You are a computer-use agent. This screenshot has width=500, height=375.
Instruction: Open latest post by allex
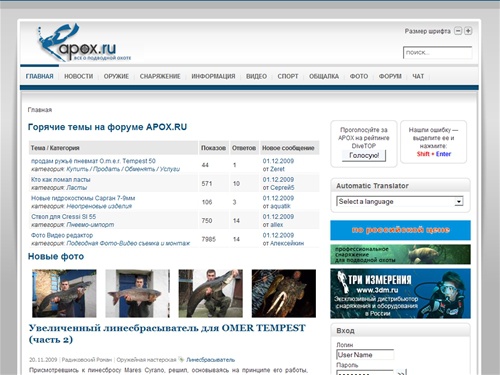coord(276,225)
